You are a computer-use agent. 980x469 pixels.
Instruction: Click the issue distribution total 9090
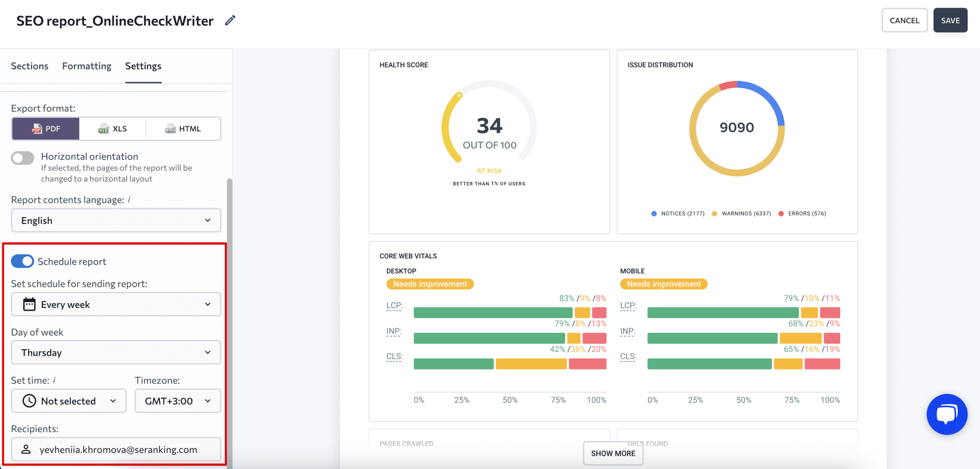[737, 128]
